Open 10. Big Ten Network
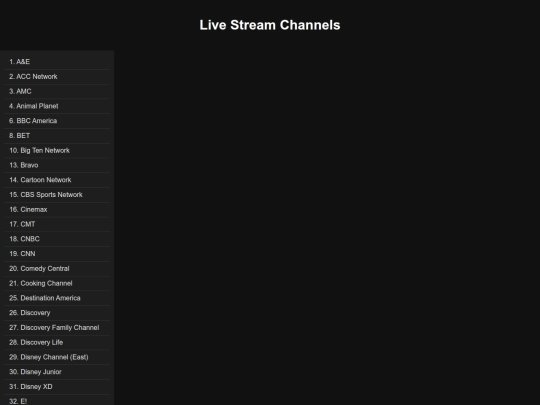Viewport: 540px width, 405px height. click(x=57, y=151)
